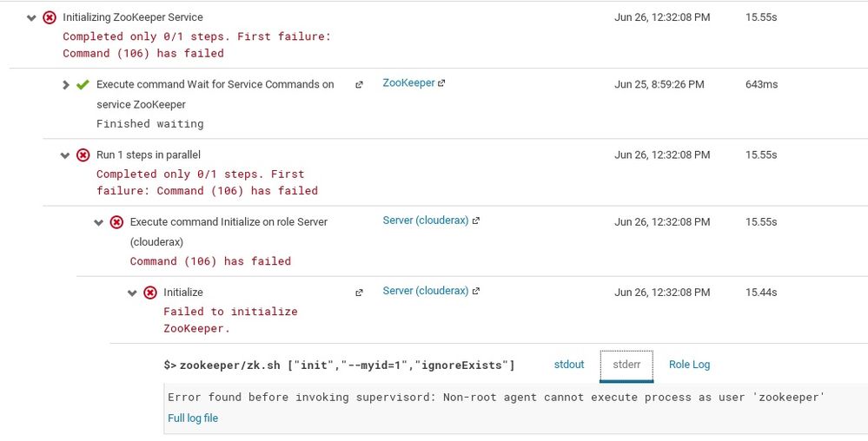Collapse the Initializing ZooKeeper Service step

[32, 17]
